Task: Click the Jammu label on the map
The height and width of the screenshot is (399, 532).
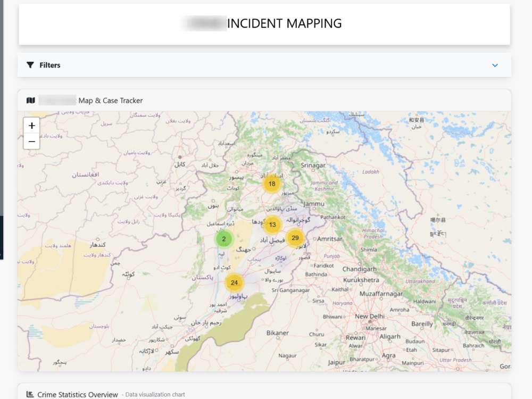Action: [314, 204]
